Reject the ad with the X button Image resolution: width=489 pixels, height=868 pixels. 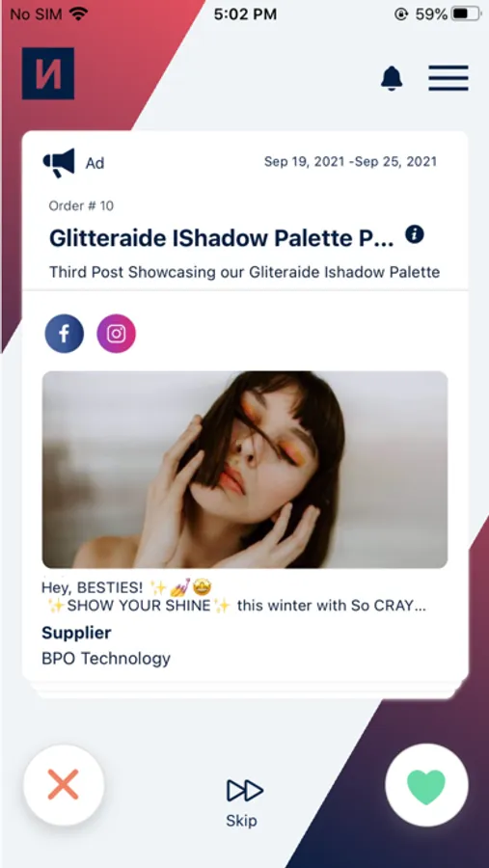63,785
